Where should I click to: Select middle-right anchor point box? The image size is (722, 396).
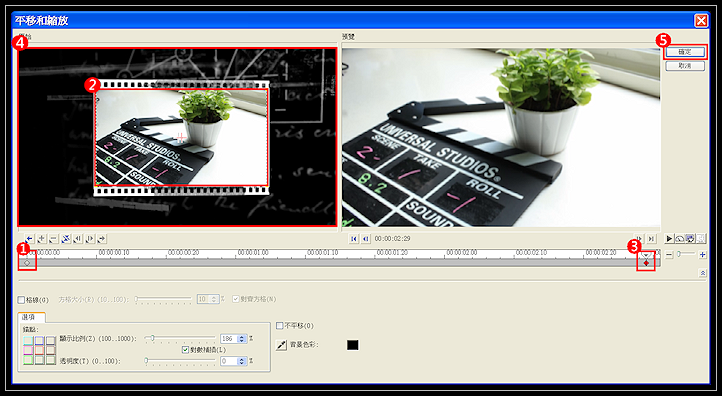point(51,350)
